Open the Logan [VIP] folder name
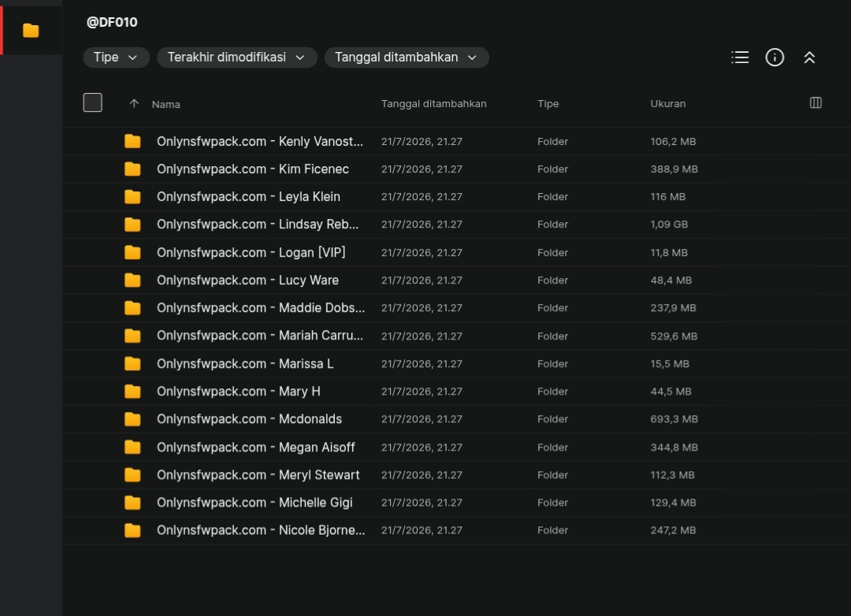 click(251, 253)
